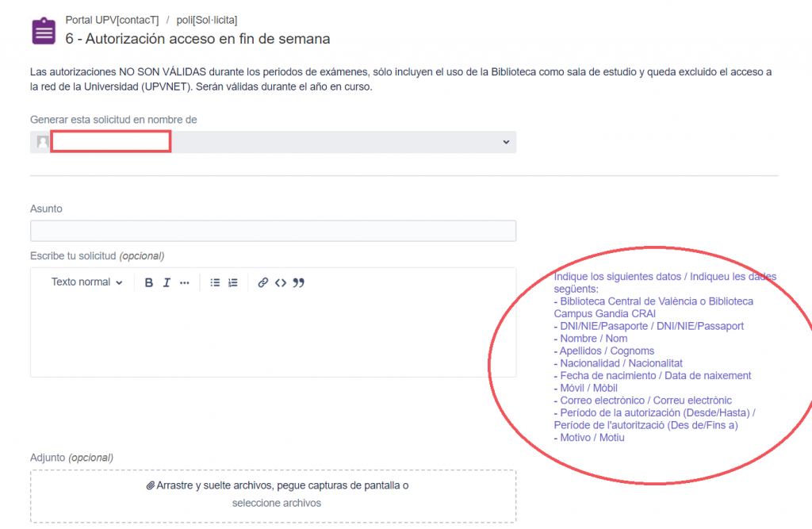Select the code snippet icon
This screenshot has height=529, width=812.
(281, 283)
